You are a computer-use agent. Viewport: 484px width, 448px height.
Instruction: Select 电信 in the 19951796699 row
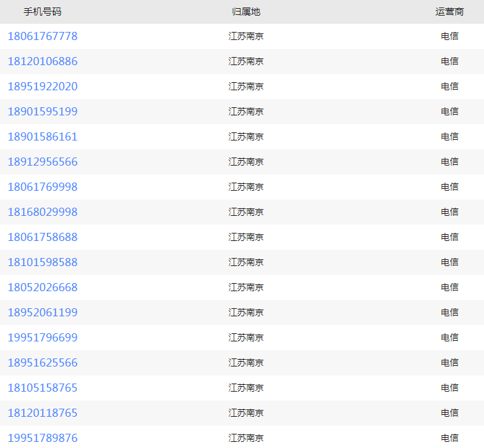pyautogui.click(x=449, y=338)
